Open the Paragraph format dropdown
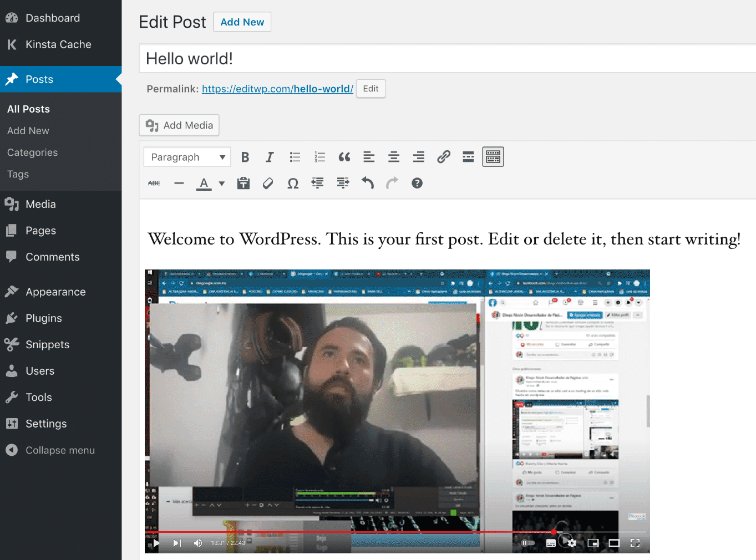This screenshot has height=560, width=756. pos(187,157)
